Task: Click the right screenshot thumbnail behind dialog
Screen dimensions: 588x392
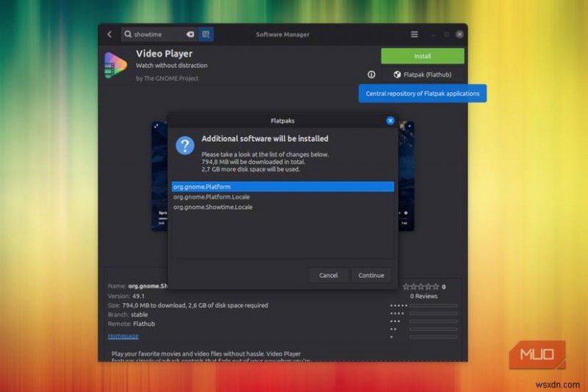Action: (x=406, y=176)
